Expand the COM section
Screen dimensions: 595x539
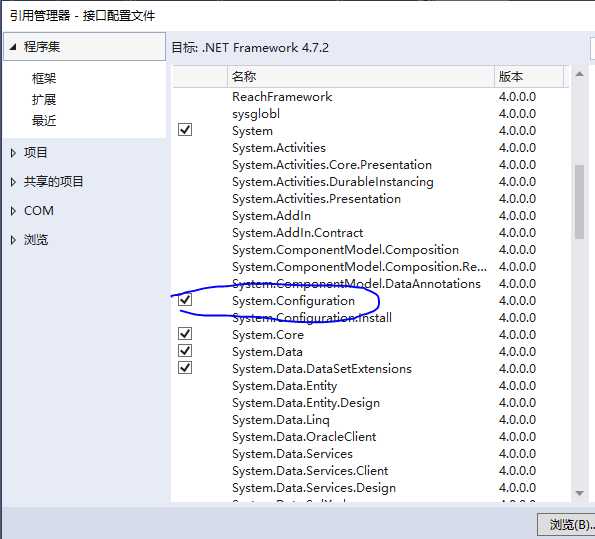click(13, 211)
